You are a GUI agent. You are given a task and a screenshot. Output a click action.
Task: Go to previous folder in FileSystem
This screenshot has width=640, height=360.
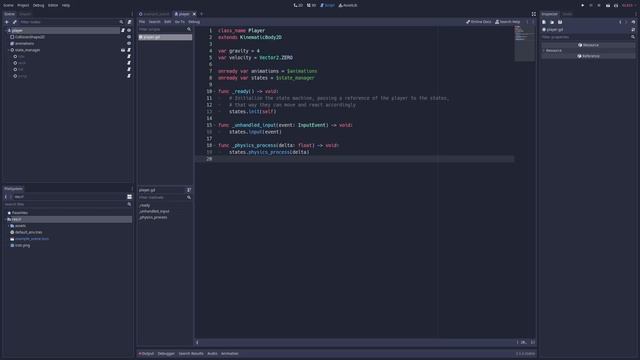(6, 197)
